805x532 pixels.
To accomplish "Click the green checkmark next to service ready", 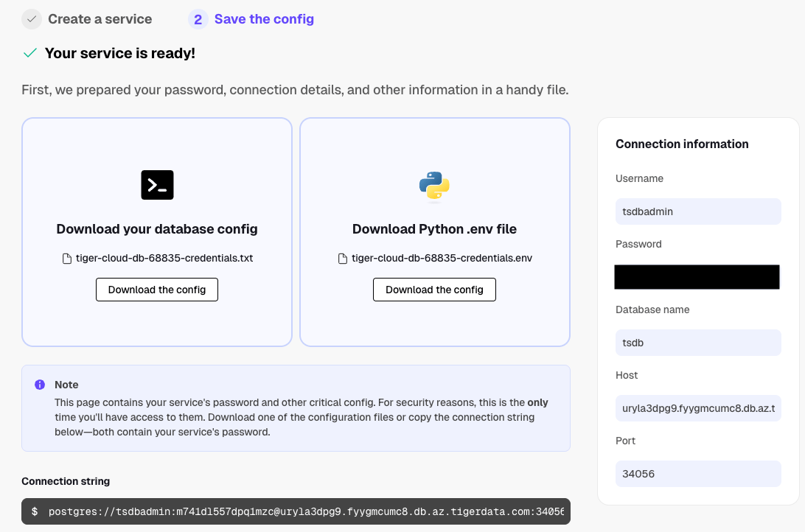I will (x=30, y=53).
